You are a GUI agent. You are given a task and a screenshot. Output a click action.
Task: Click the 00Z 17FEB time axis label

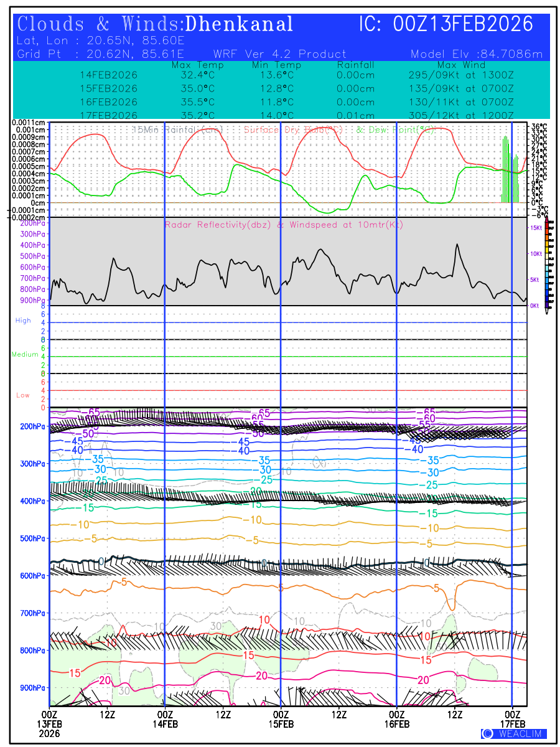(x=513, y=719)
